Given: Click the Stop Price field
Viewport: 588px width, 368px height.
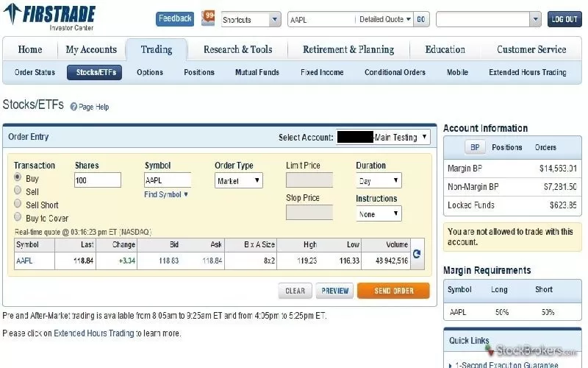Looking at the screenshot, I should click(309, 212).
